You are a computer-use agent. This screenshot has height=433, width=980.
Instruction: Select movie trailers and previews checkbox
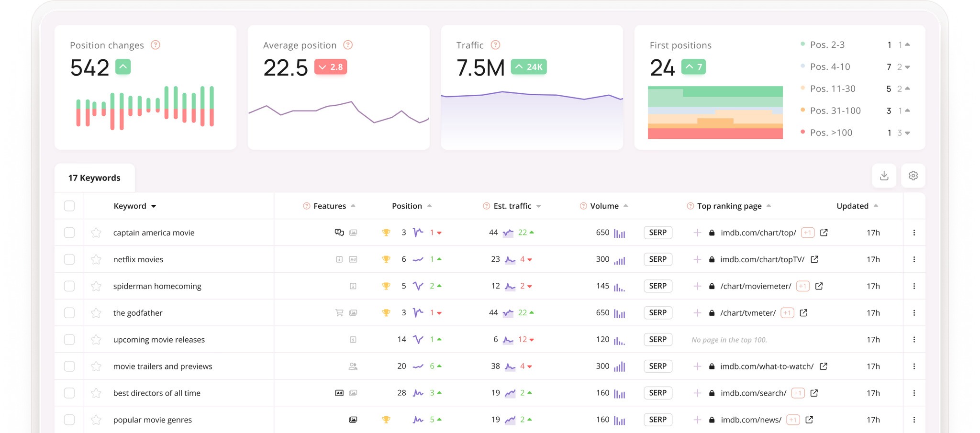click(69, 366)
